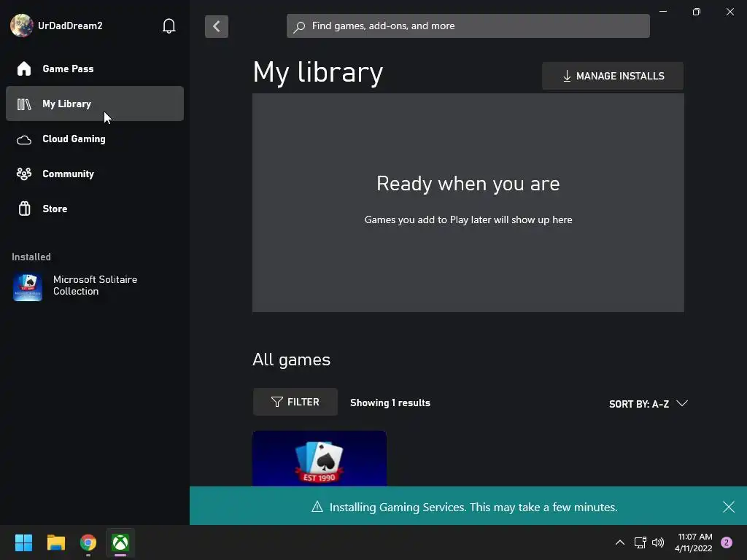Select My Library in the sidebar
Image resolution: width=747 pixels, height=560 pixels.
95,104
